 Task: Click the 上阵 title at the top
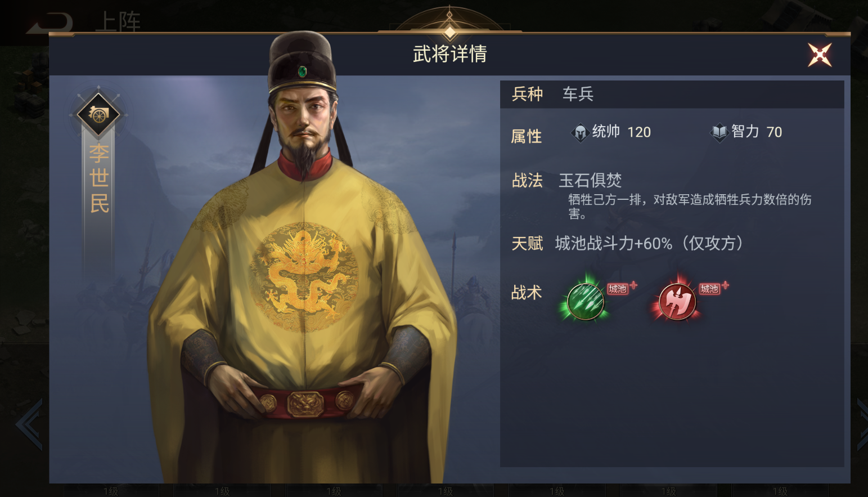[118, 23]
